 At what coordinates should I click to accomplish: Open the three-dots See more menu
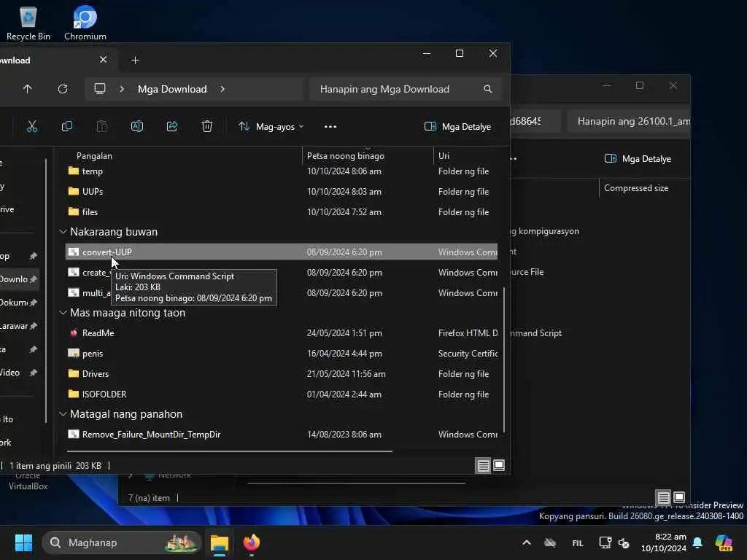(x=330, y=127)
